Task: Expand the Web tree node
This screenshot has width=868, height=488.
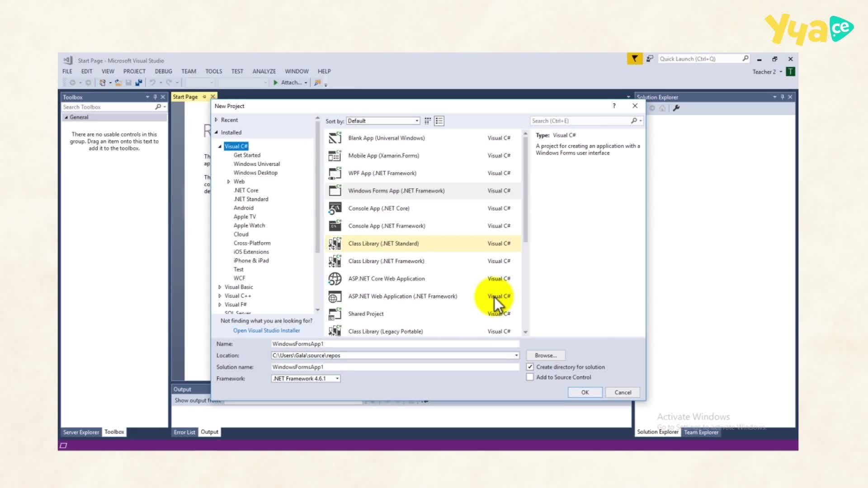Action: pyautogui.click(x=229, y=182)
